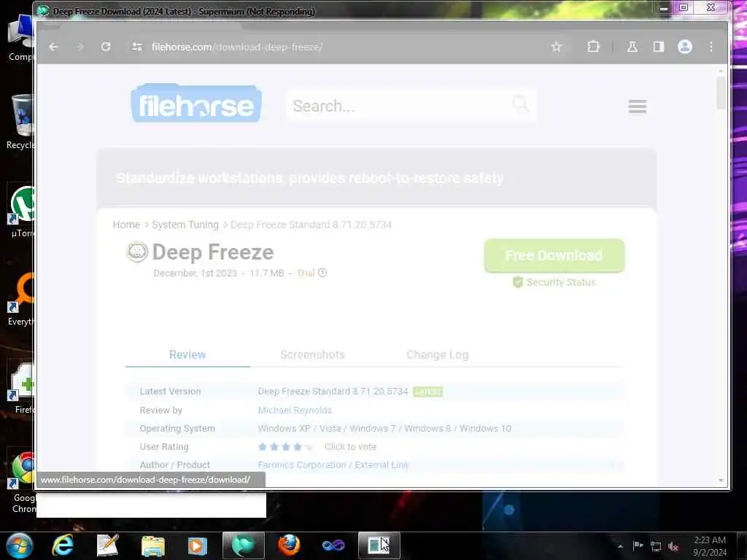Open System Tuning breadcrumb link
Image resolution: width=747 pixels, height=560 pixels.
point(185,225)
